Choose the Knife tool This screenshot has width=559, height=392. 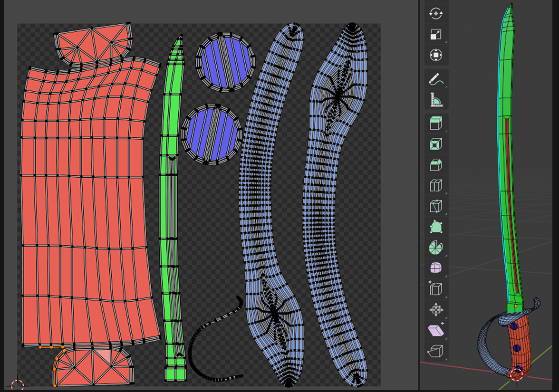(436, 206)
